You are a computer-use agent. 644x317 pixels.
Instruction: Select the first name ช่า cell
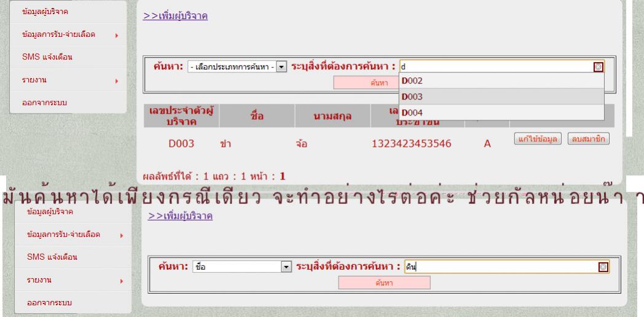click(226, 144)
